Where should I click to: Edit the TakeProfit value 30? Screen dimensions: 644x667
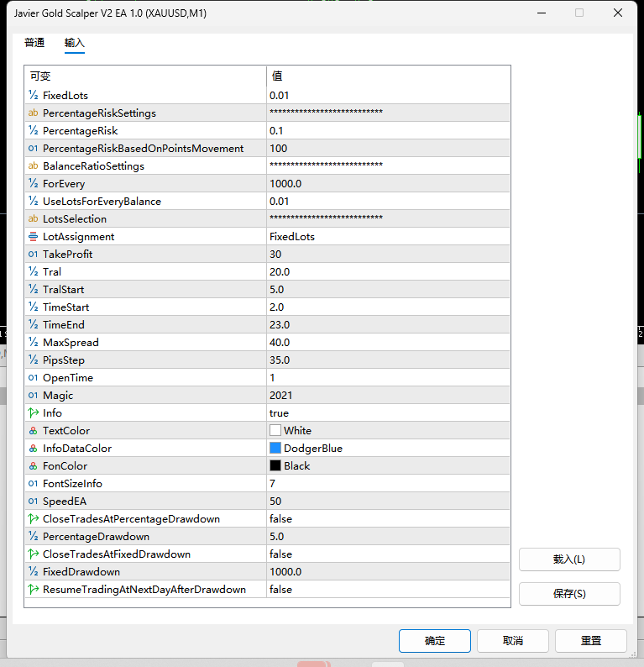[x=388, y=254]
